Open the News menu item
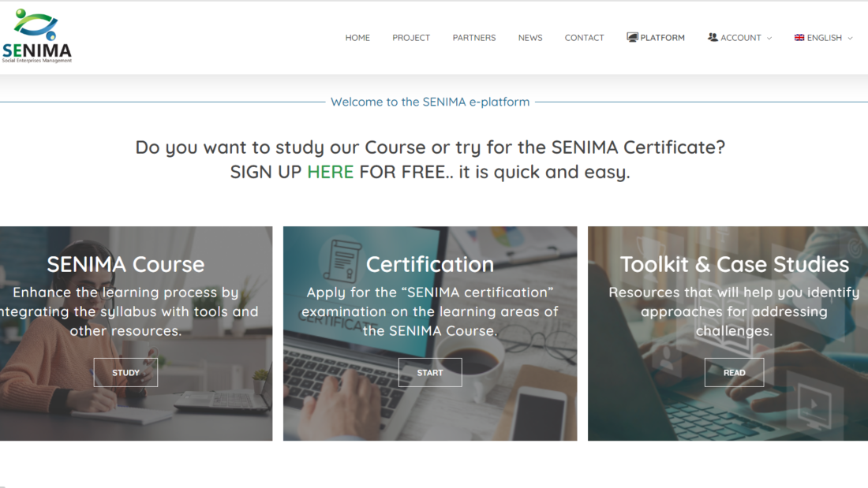This screenshot has height=488, width=868. click(x=530, y=38)
